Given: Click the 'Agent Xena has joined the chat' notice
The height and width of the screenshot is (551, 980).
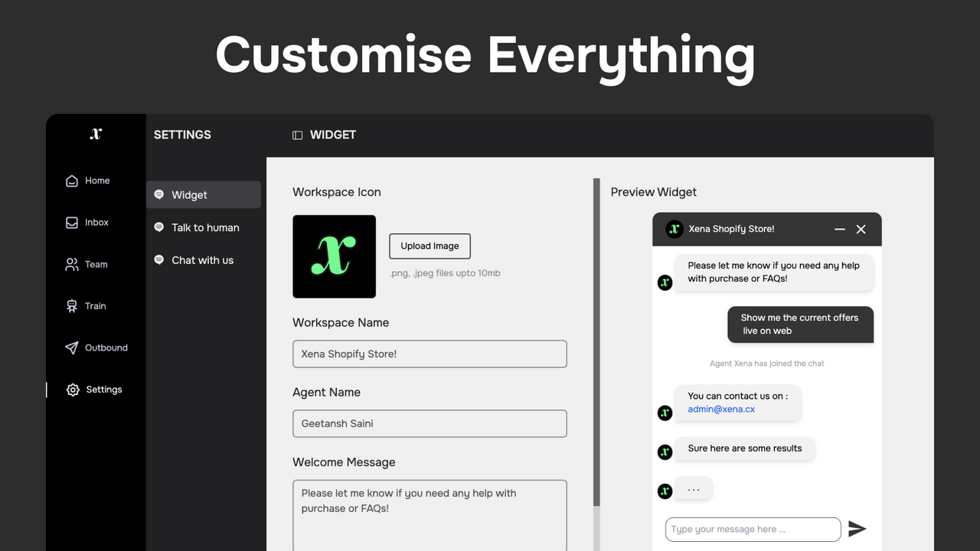Looking at the screenshot, I should click(767, 364).
